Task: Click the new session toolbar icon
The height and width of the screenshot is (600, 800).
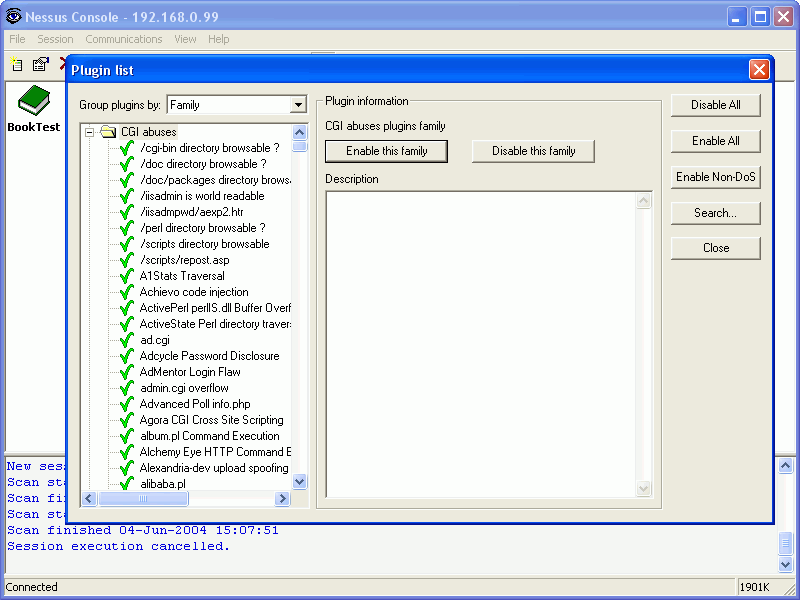Action: (x=16, y=63)
